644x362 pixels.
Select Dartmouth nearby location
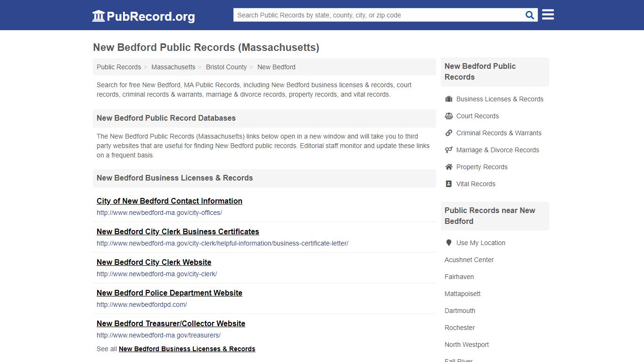[x=460, y=311]
